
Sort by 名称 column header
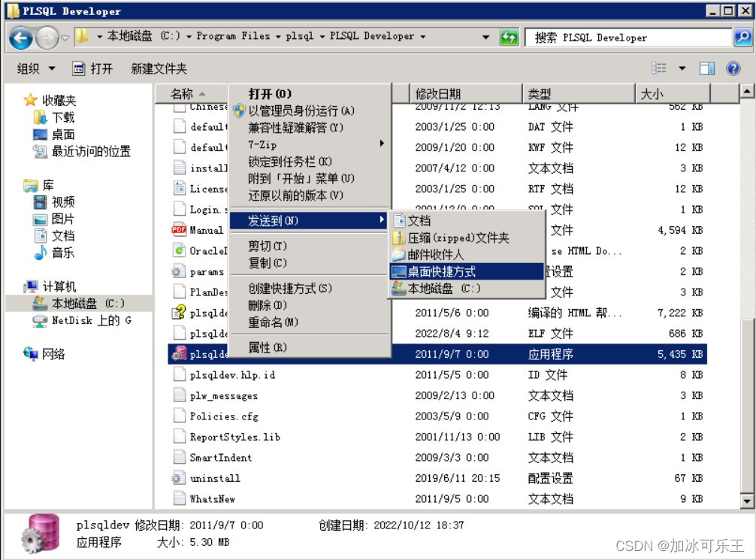coord(192,93)
